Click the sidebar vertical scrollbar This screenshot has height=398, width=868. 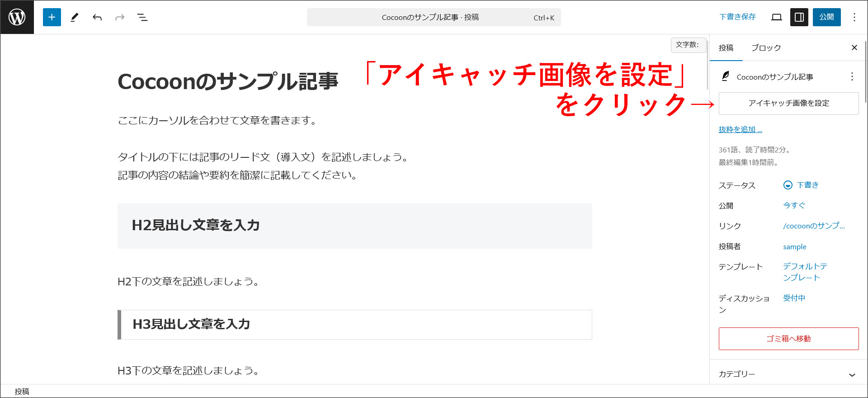coord(865,72)
